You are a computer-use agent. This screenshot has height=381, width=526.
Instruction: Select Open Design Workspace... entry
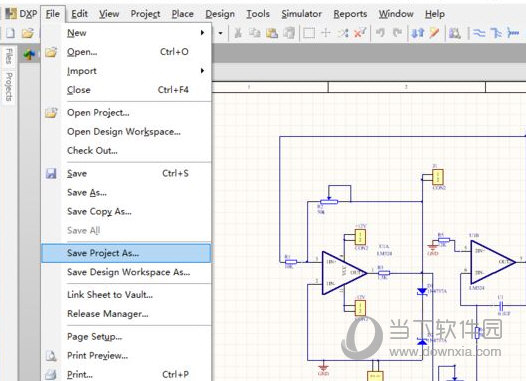coord(126,131)
